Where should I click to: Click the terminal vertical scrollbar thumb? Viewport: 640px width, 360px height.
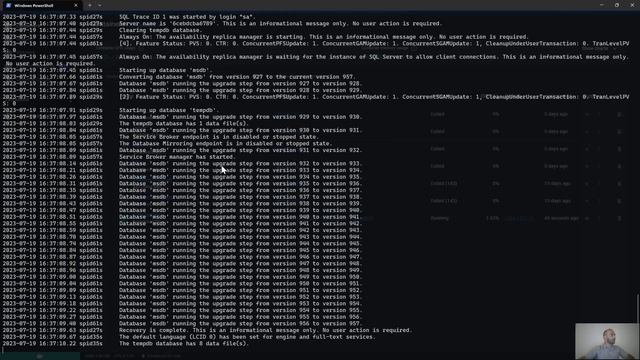click(638, 308)
